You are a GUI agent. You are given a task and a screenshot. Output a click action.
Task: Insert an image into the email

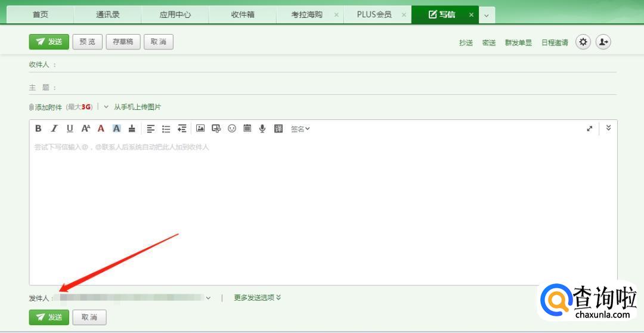[200, 128]
